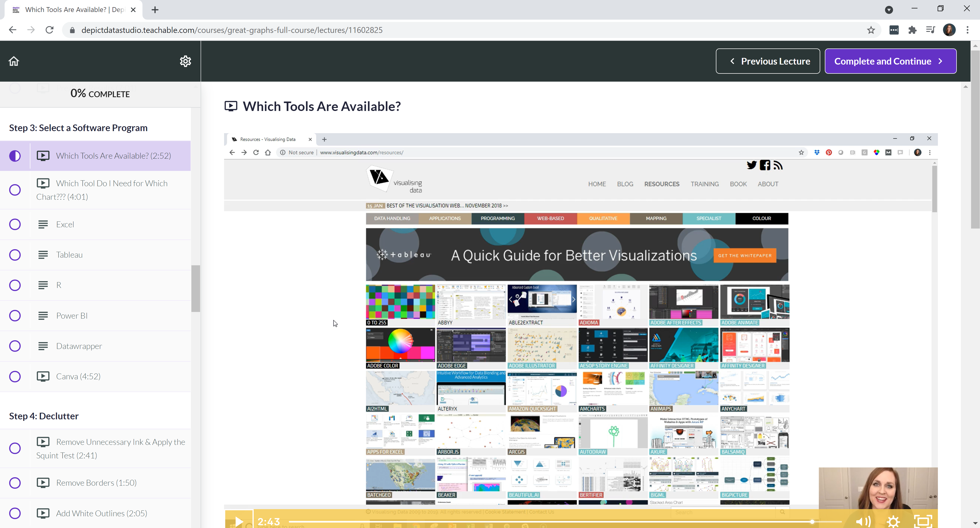
Task: Click the text icon beside Tableau lecture
Action: pyautogui.click(x=43, y=255)
